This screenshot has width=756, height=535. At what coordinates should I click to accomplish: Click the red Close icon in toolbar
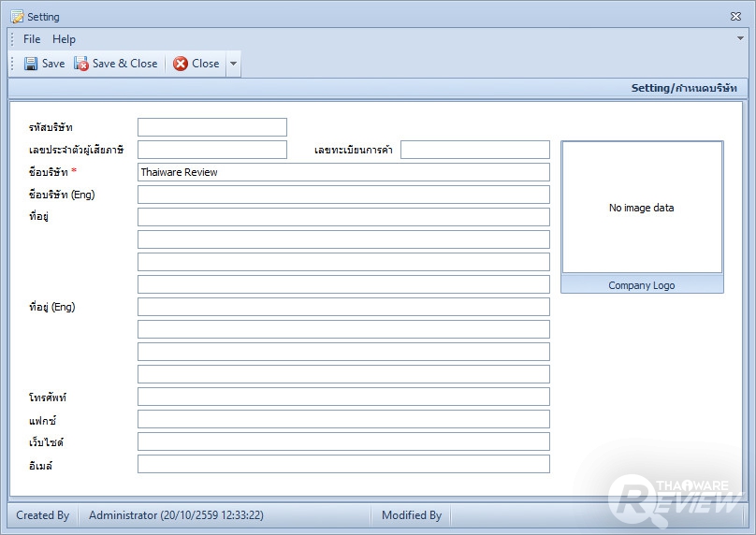[181, 64]
